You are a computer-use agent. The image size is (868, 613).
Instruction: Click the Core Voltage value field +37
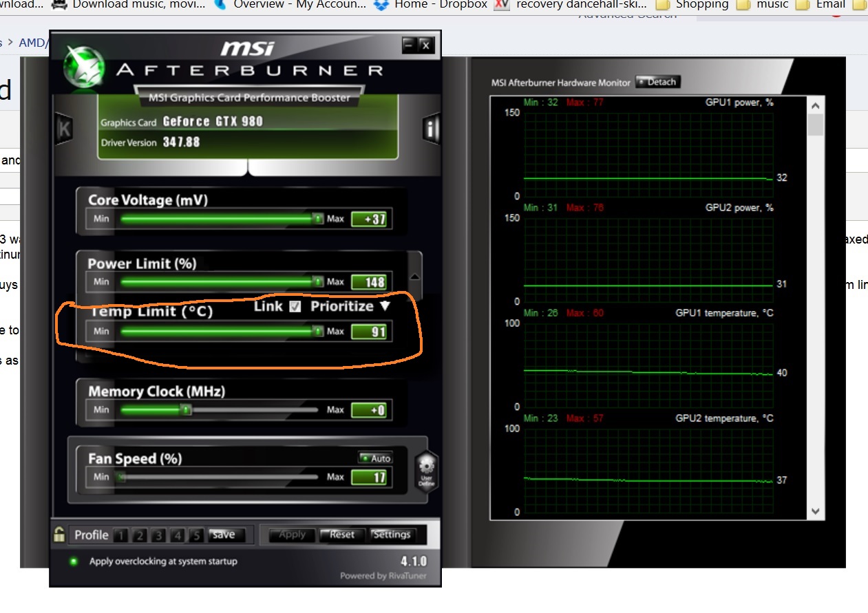click(x=370, y=219)
